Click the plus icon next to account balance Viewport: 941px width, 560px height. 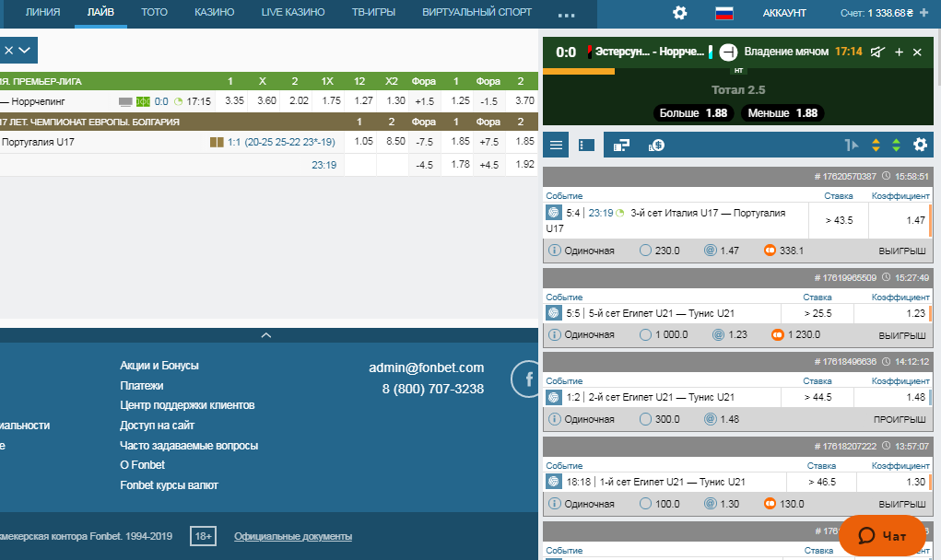(x=923, y=13)
